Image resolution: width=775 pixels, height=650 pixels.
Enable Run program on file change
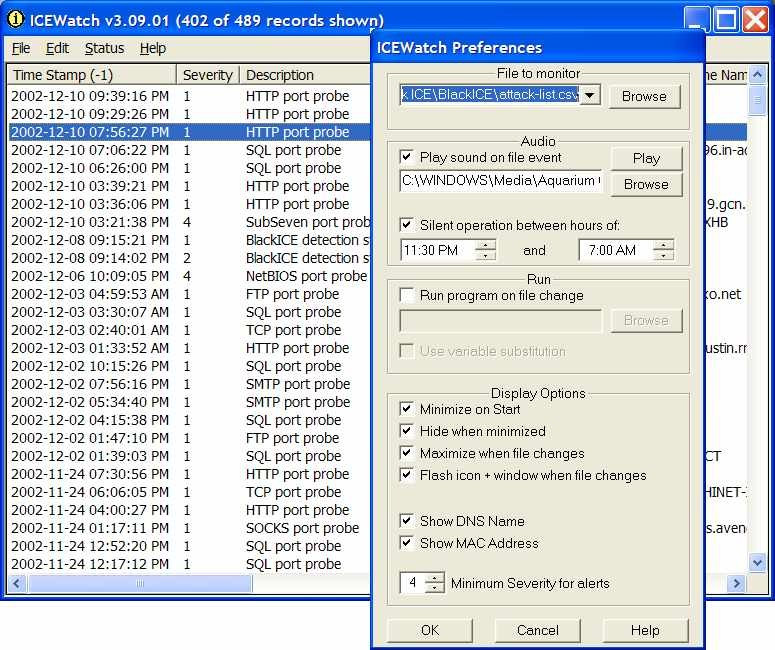(x=406, y=295)
